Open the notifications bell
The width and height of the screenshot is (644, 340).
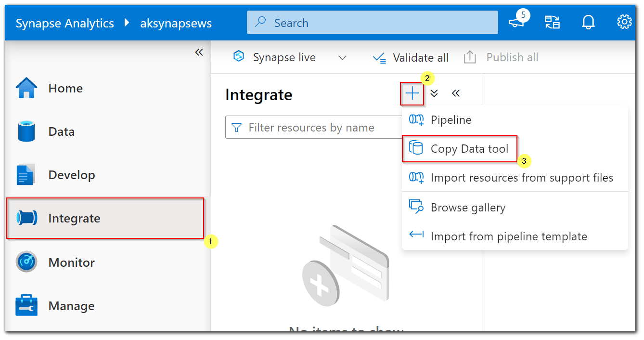[589, 23]
